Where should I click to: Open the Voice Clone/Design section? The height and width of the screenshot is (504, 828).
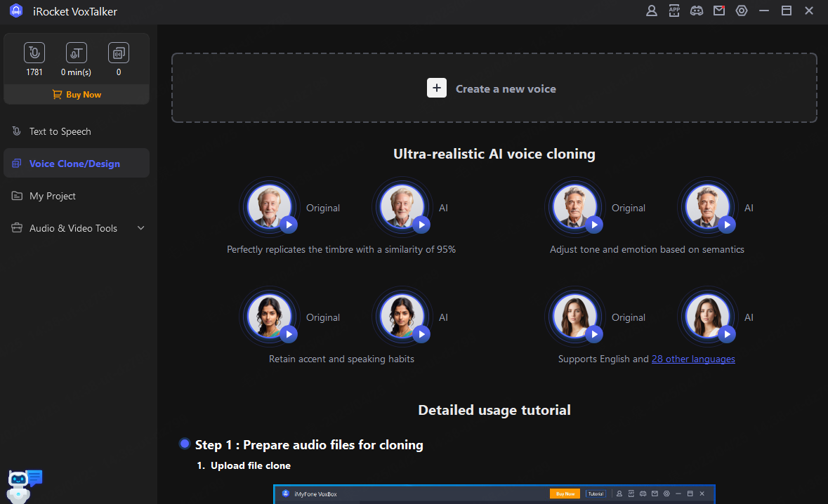(76, 163)
